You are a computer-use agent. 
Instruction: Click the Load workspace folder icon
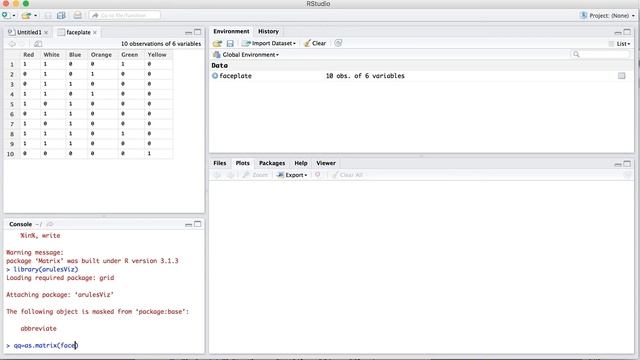217,43
